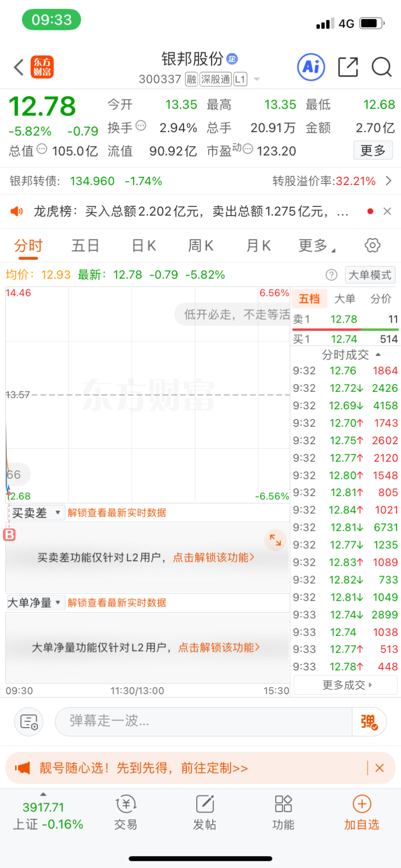Expand the stock info dropdown arrow
Viewport: 401px width, 868px height.
coord(257,79)
